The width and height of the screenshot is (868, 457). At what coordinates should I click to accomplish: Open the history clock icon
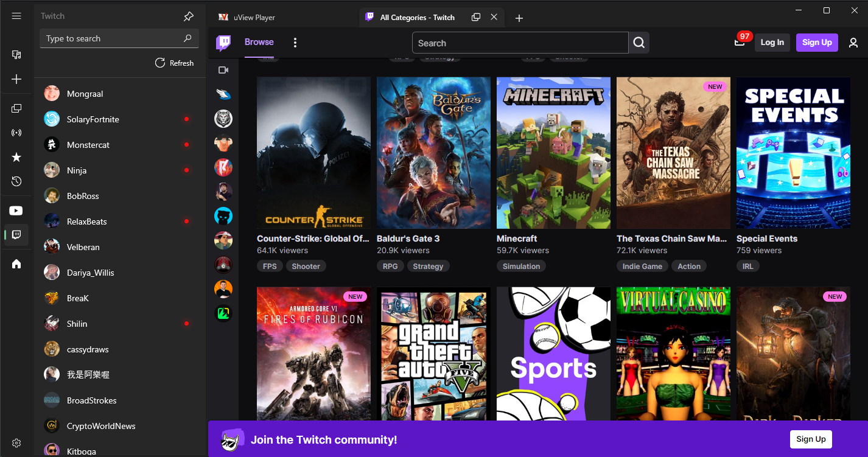tap(16, 181)
